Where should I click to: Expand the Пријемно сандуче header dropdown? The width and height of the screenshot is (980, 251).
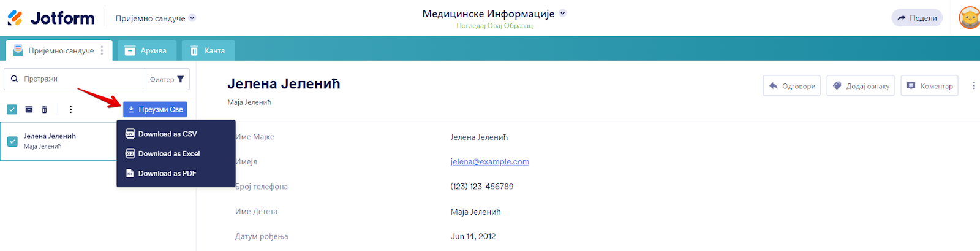click(x=192, y=18)
